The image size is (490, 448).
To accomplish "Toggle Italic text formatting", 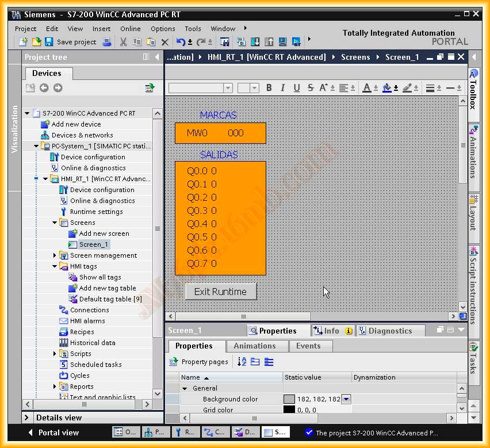I will click(x=282, y=88).
